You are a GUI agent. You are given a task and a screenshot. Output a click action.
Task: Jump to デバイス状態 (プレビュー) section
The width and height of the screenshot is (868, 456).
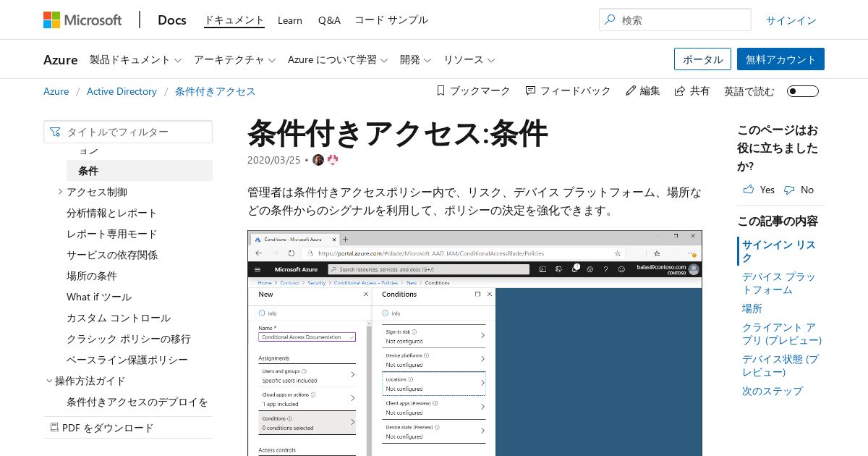[x=780, y=366]
